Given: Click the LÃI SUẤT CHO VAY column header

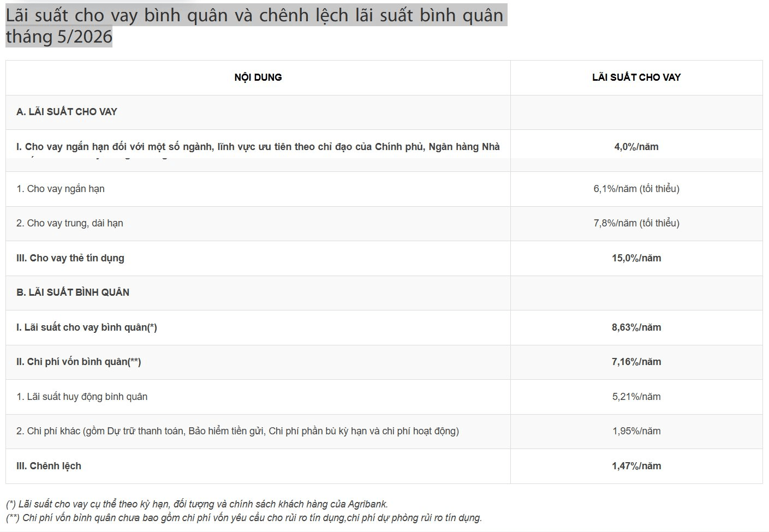Looking at the screenshot, I should click(x=636, y=77).
